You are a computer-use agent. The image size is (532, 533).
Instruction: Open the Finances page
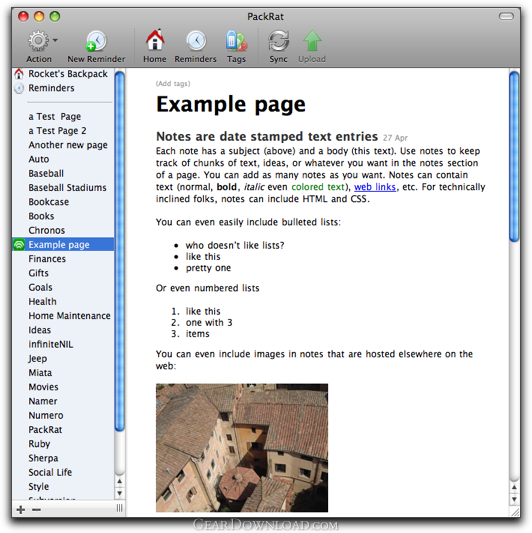click(x=47, y=259)
